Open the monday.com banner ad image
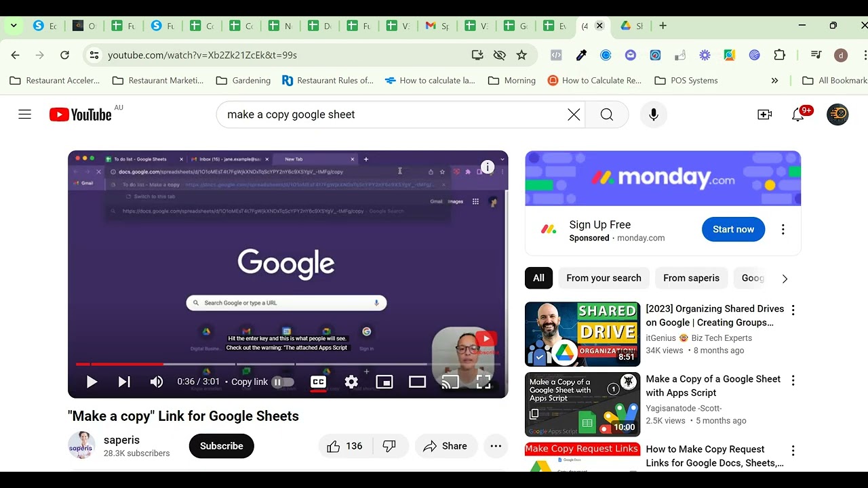 (663, 178)
